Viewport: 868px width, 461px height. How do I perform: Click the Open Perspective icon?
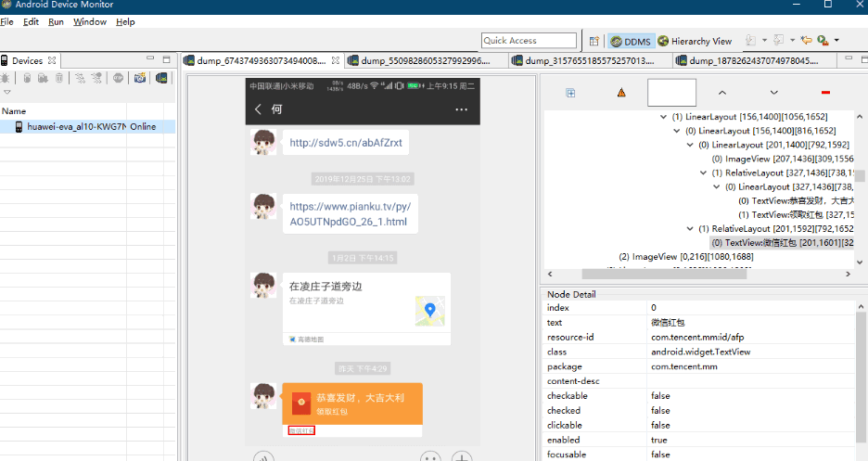(594, 41)
